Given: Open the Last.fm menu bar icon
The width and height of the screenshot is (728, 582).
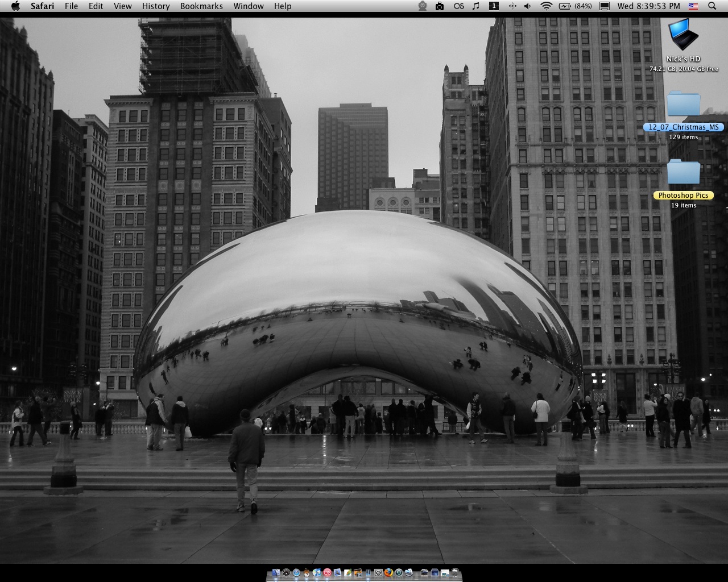Looking at the screenshot, I should [x=458, y=6].
